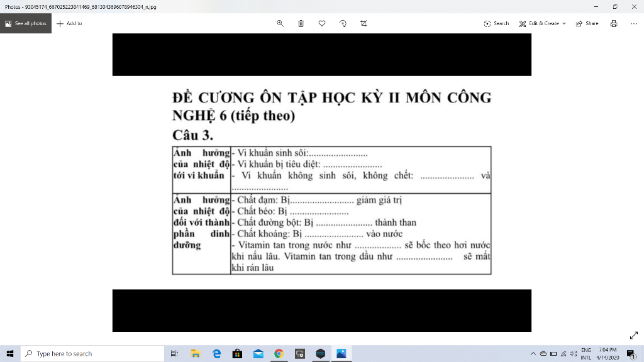Open the volume speaker control
This screenshot has height=362, width=644.
(574, 353)
